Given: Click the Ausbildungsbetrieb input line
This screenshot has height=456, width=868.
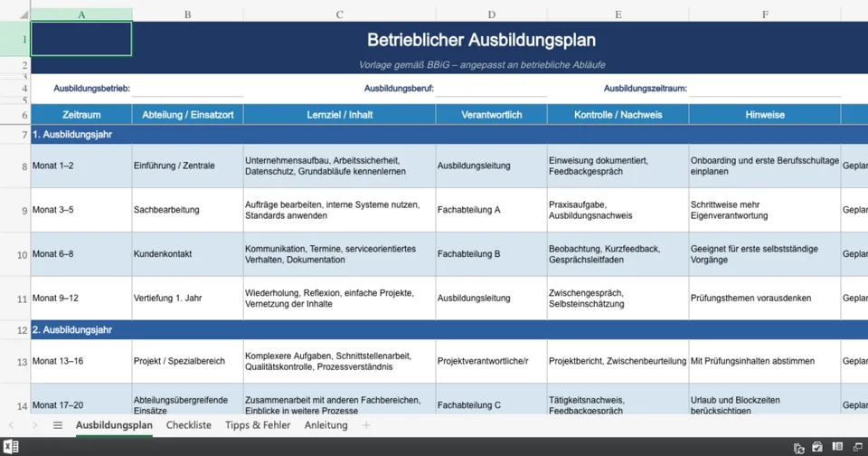Looking at the screenshot, I should click(188, 89).
